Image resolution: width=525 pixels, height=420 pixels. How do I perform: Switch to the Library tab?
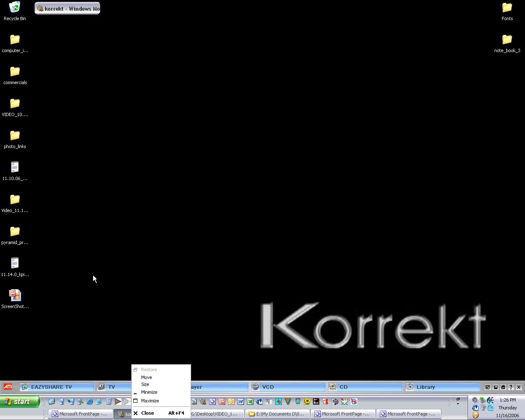pos(442,387)
